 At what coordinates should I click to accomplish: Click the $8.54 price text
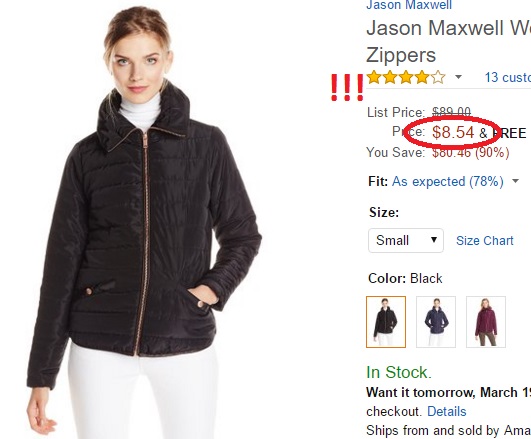[453, 132]
